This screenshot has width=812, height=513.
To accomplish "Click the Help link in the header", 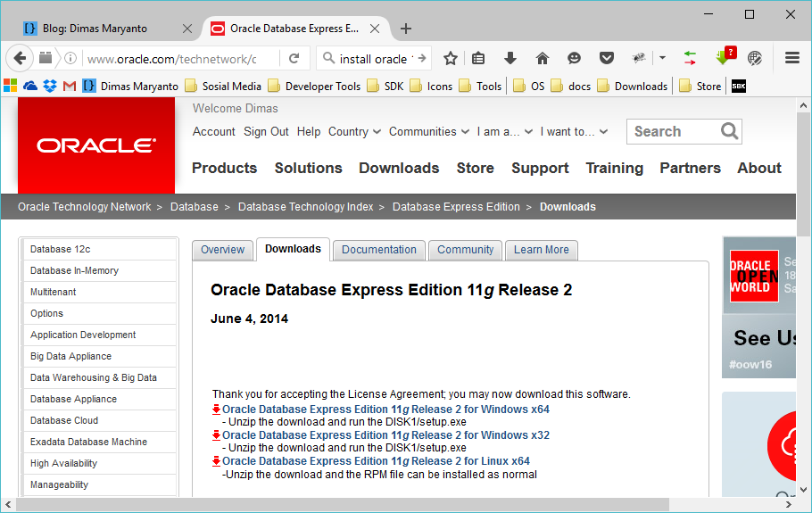I will [309, 132].
